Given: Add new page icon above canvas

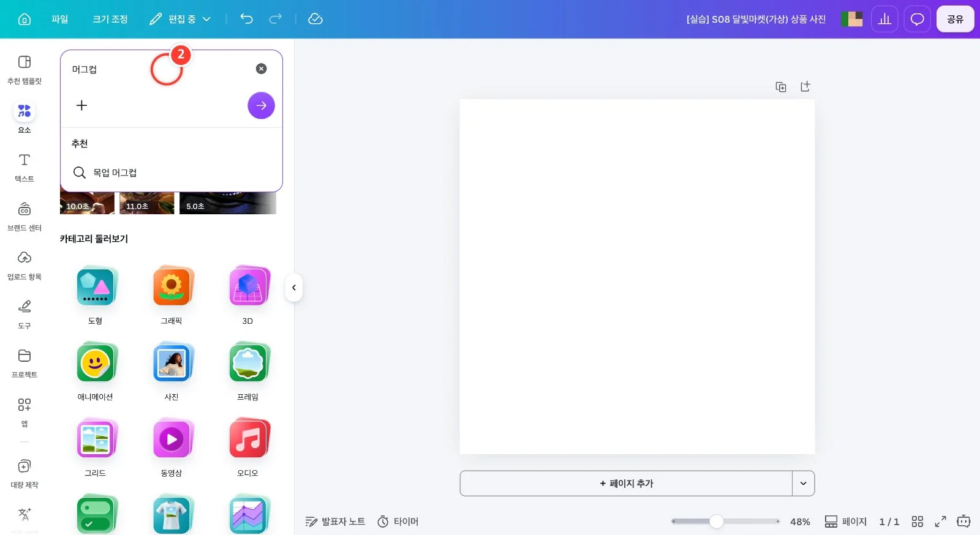Looking at the screenshot, I should point(805,86).
